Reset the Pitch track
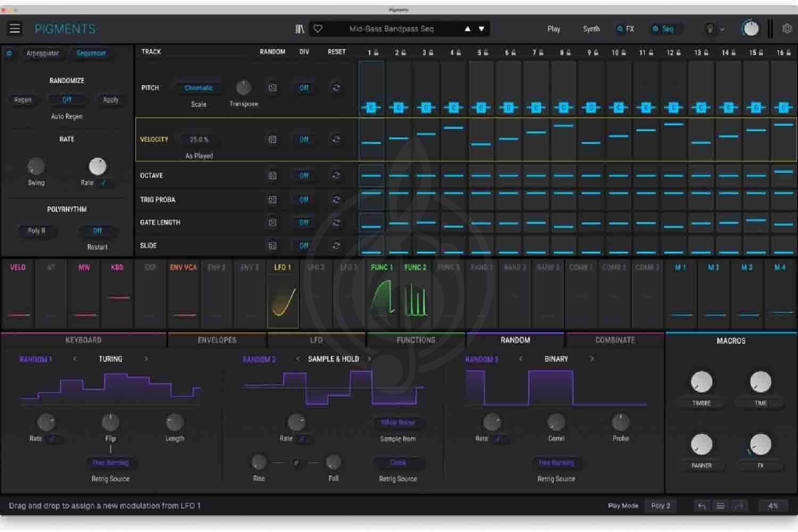 [x=336, y=88]
